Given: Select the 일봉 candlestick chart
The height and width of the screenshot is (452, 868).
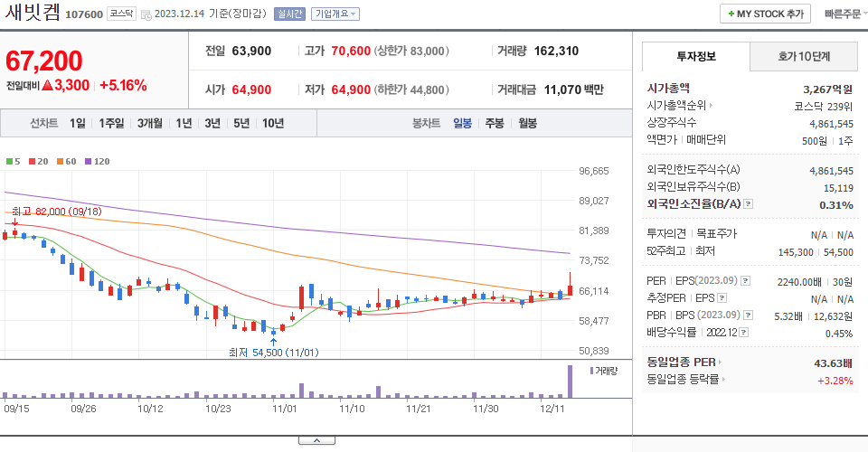Looking at the screenshot, I should (x=462, y=123).
